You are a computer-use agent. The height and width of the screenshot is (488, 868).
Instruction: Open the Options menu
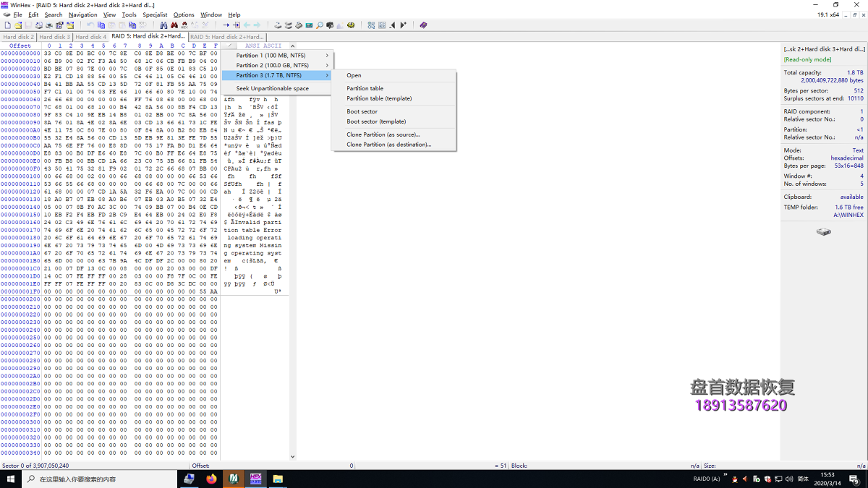pos(184,14)
